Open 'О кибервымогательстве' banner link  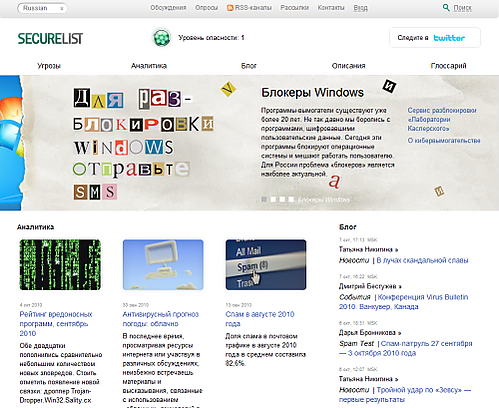[444, 141]
